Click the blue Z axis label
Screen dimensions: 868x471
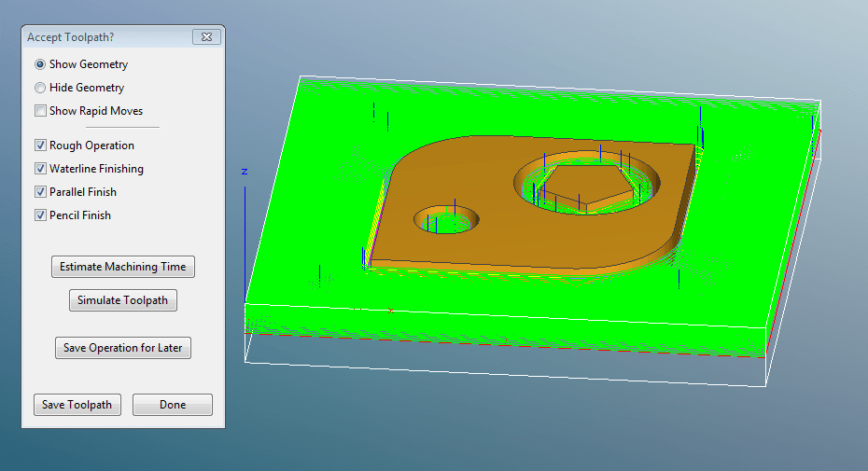[245, 172]
